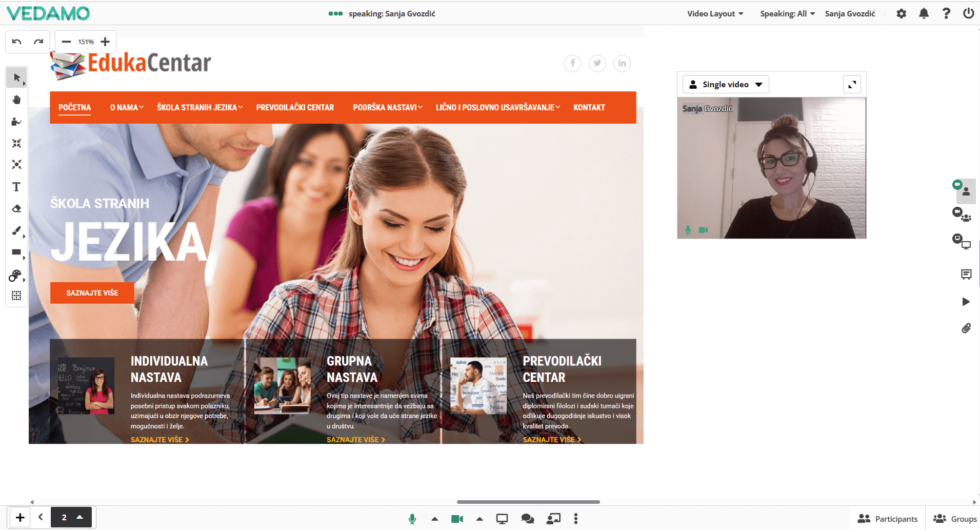The image size is (980, 530).
Task: Pick the Pan hand tool
Action: pos(16,99)
